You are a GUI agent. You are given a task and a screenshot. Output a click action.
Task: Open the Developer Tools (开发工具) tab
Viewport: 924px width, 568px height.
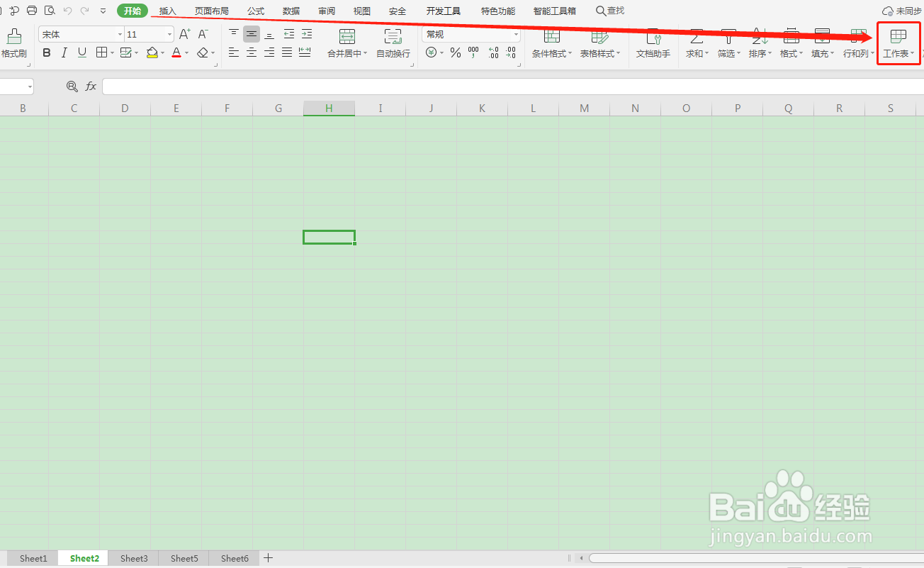coord(444,11)
